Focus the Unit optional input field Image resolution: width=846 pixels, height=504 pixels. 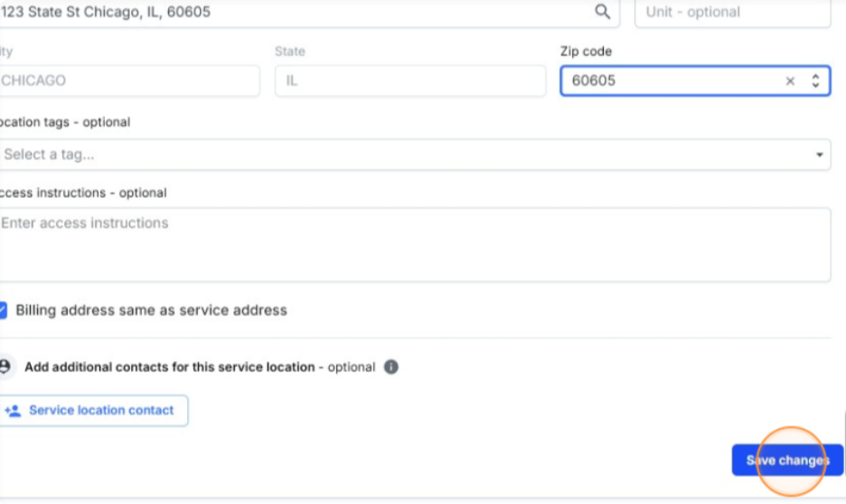click(732, 13)
